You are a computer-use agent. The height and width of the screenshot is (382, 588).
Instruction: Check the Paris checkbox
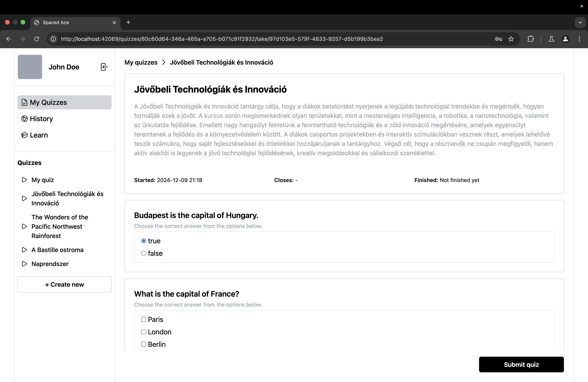[143, 319]
